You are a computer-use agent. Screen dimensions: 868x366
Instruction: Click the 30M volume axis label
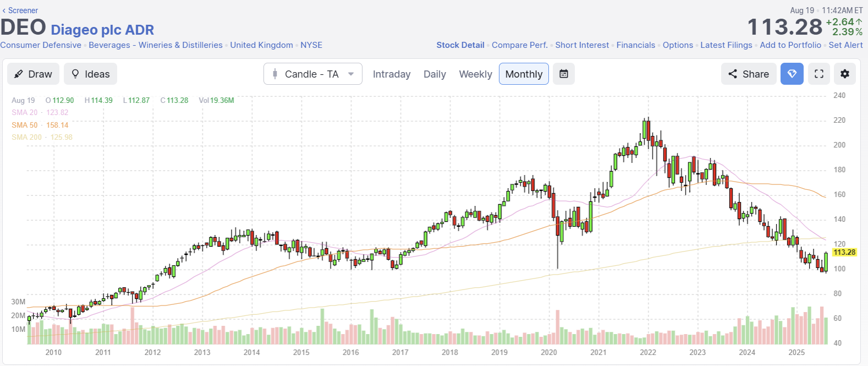[18, 302]
